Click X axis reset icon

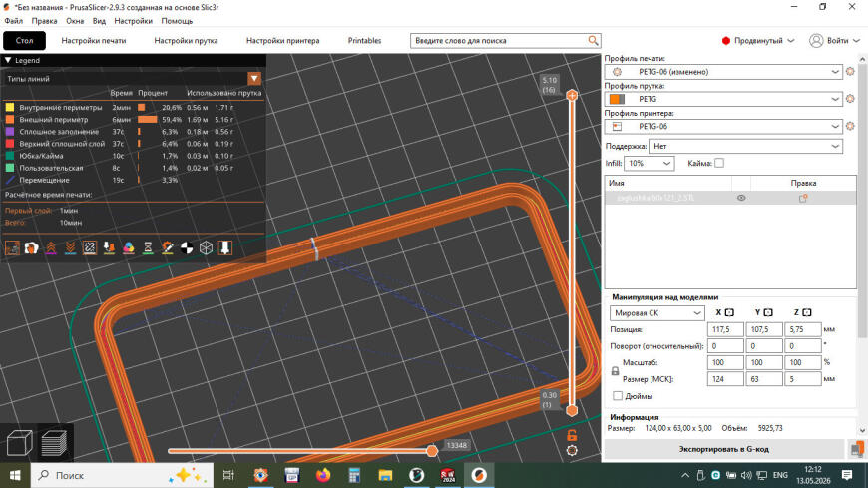click(x=729, y=313)
